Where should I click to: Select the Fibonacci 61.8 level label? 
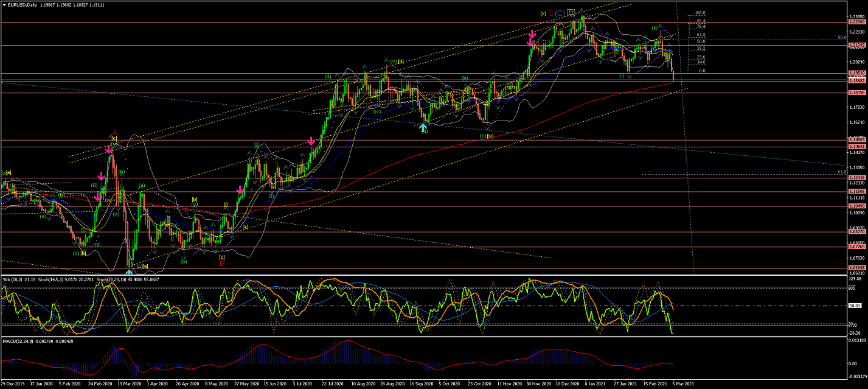[701, 35]
